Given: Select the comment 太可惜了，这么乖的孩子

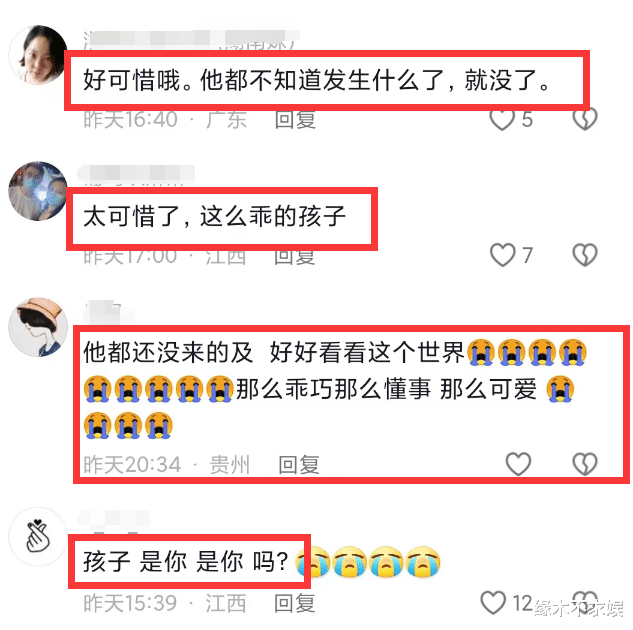Looking at the screenshot, I should point(214,216).
